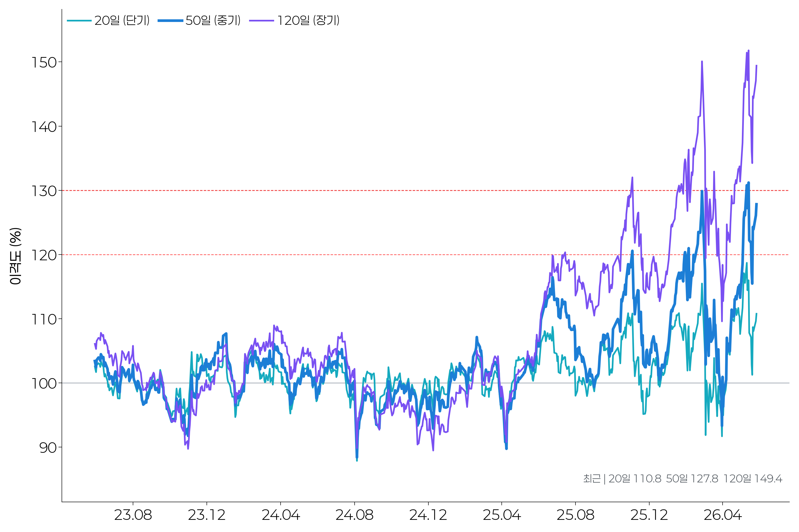799x532 pixels.
Task: Click the 26.04 x-axis date label
Action: (x=722, y=515)
